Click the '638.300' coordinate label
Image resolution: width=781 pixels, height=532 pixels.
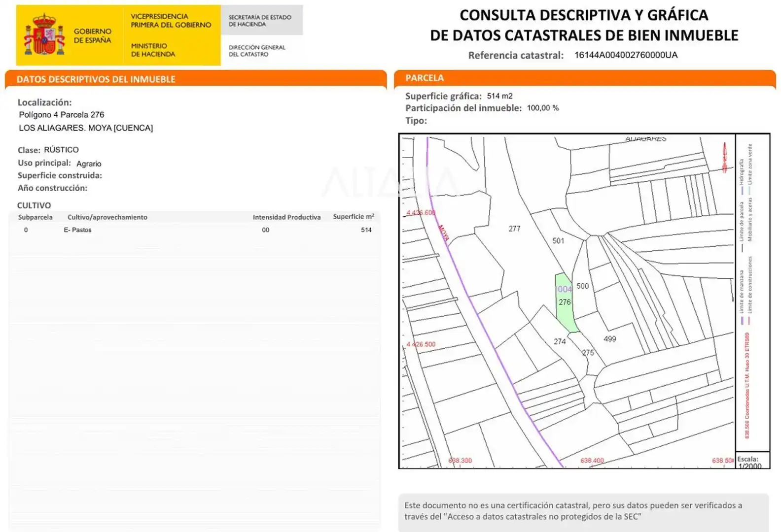pyautogui.click(x=460, y=461)
